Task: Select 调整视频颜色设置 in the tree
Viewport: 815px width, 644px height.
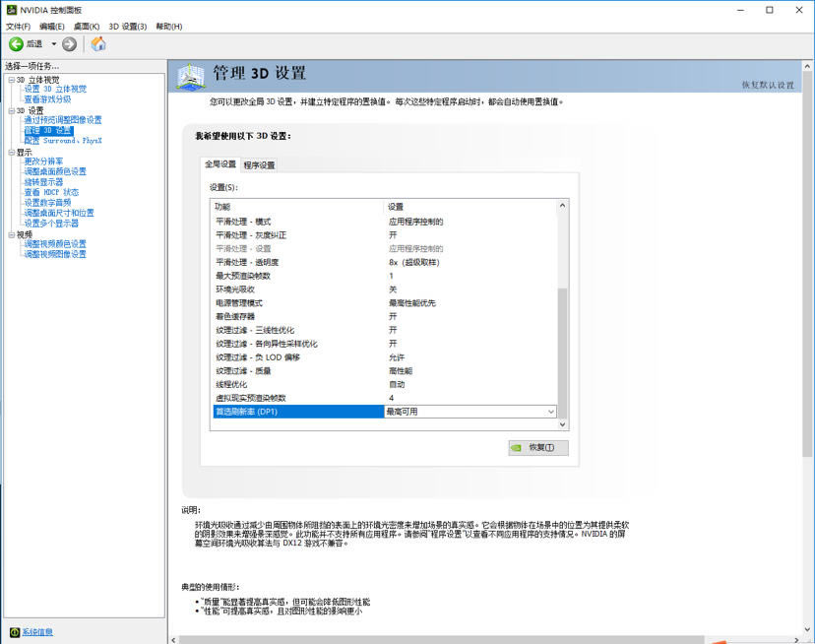Action: point(55,244)
